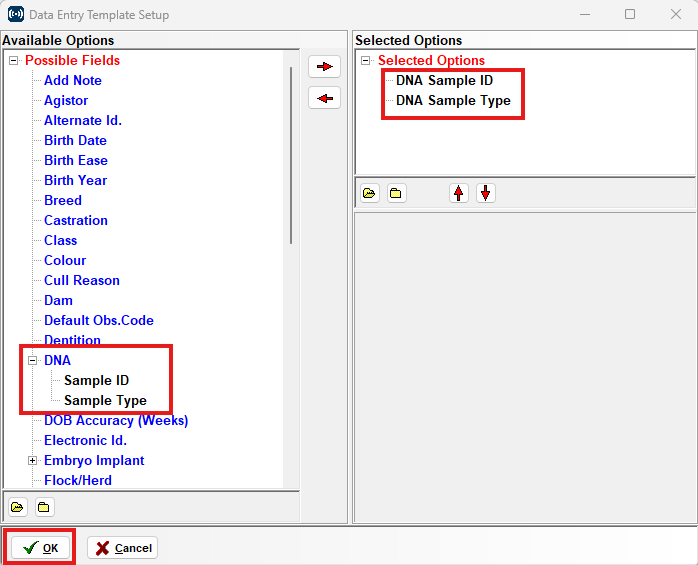This screenshot has width=698, height=565.
Task: Click the left arrow to remove field
Action: point(324,98)
